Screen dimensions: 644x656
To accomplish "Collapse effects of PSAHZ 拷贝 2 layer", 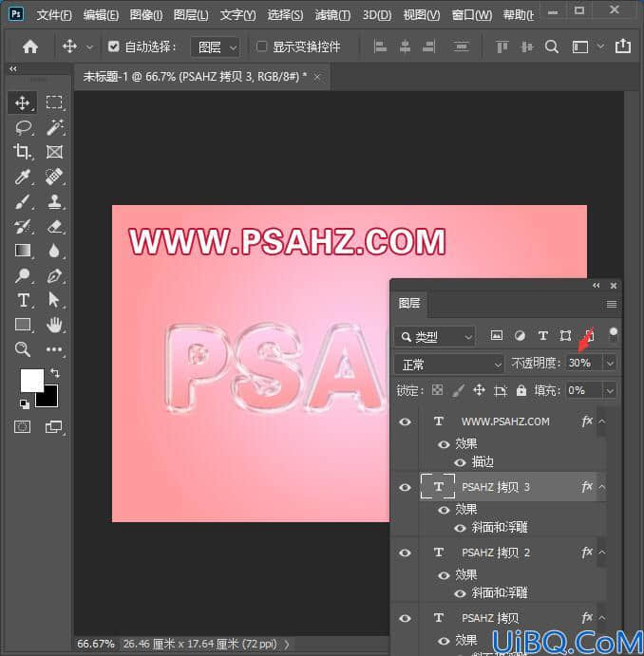I will (x=602, y=553).
